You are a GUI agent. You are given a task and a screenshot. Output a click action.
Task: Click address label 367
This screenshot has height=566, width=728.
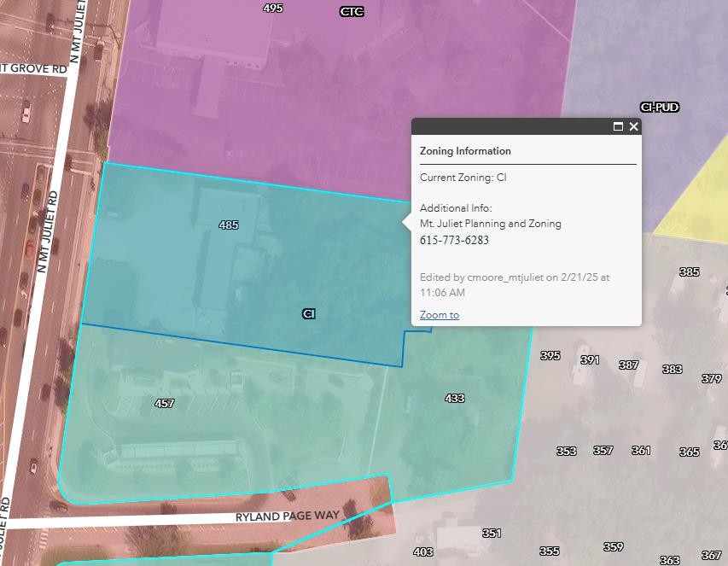pyautogui.click(x=711, y=555)
